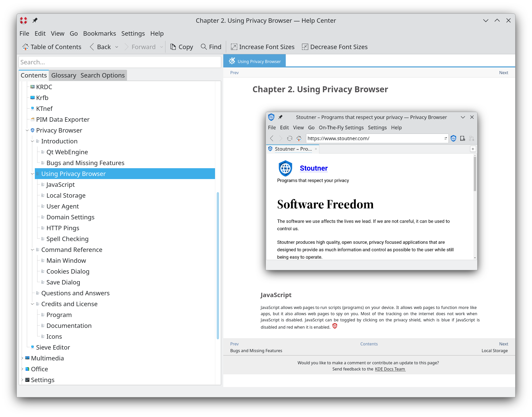
Task: Select Questions and Answers in the tree
Action: (x=75, y=293)
